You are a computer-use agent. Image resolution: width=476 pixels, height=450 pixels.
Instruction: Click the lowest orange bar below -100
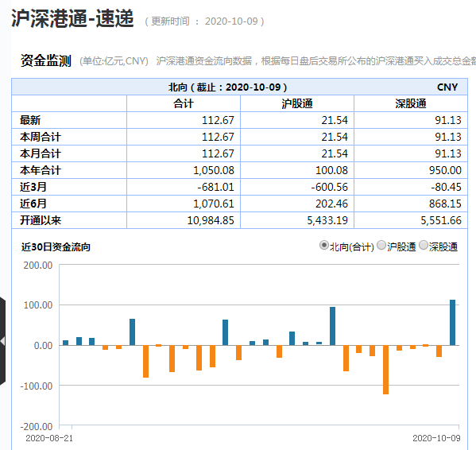(x=385, y=370)
